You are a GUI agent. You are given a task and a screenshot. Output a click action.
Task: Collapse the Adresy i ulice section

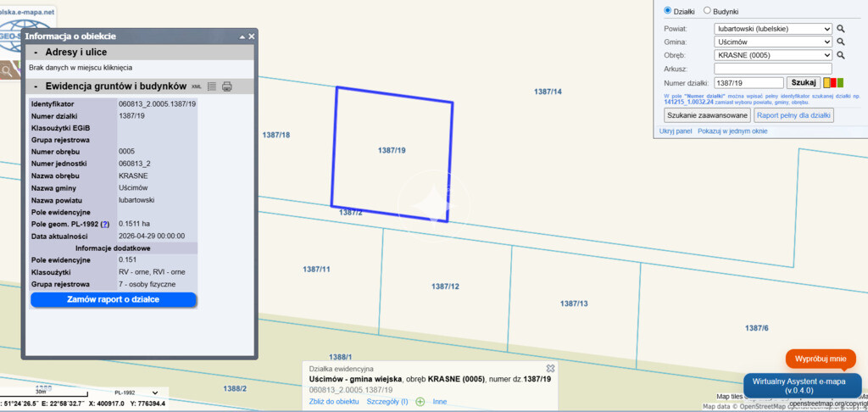click(36, 53)
